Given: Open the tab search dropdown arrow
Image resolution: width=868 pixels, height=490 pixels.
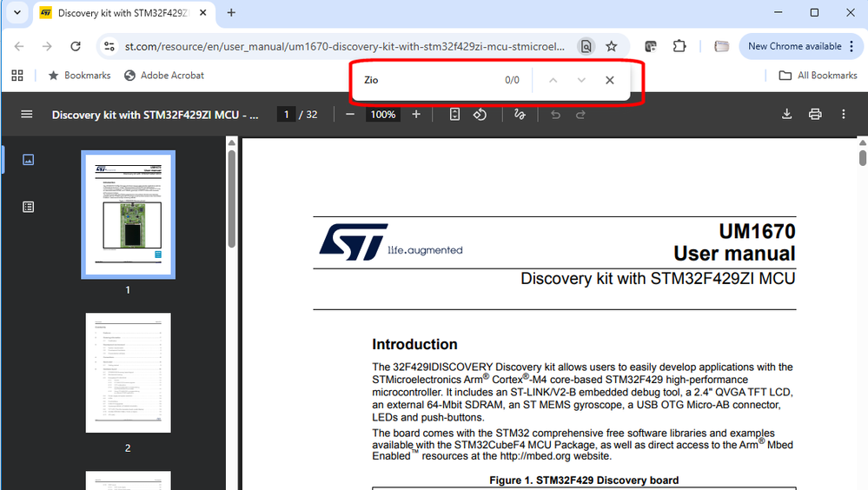Looking at the screenshot, I should click(x=17, y=12).
